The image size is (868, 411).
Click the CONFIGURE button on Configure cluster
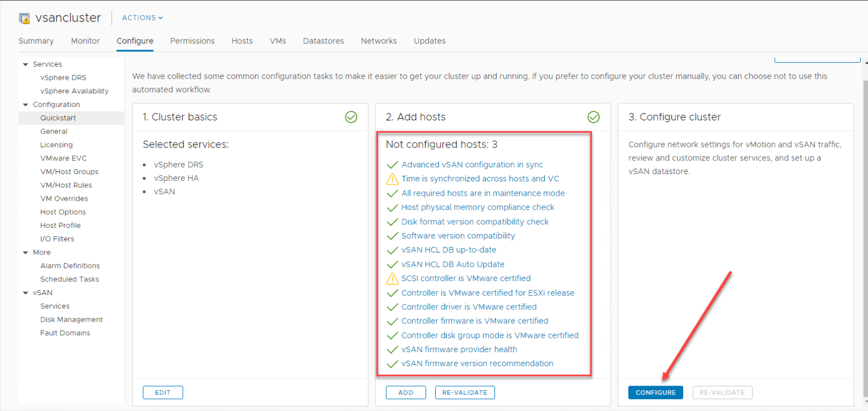[x=656, y=392]
